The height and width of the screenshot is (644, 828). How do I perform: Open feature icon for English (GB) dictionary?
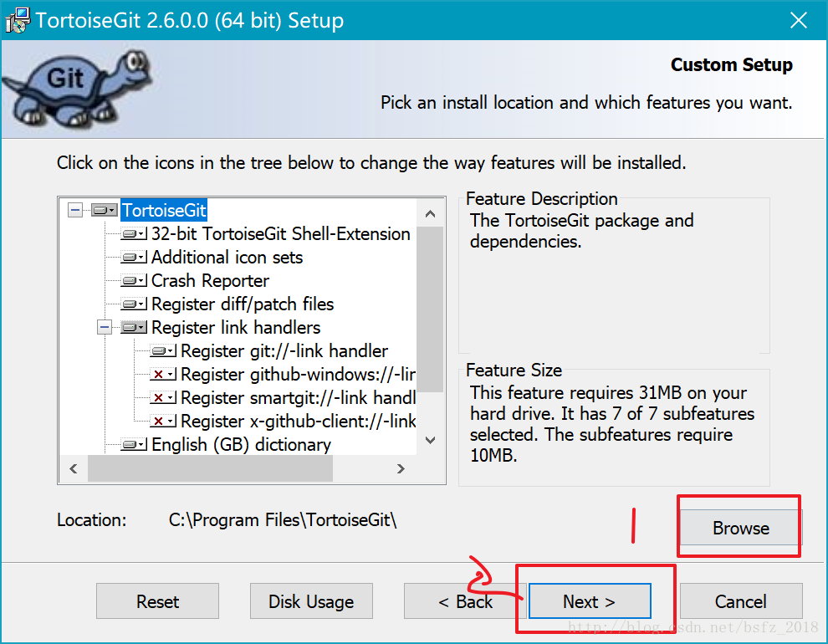[x=134, y=444]
